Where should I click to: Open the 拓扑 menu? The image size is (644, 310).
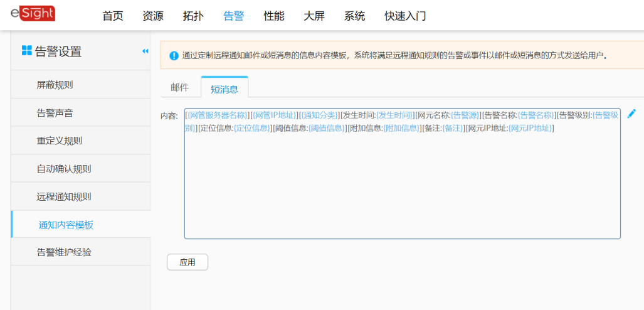click(x=193, y=16)
